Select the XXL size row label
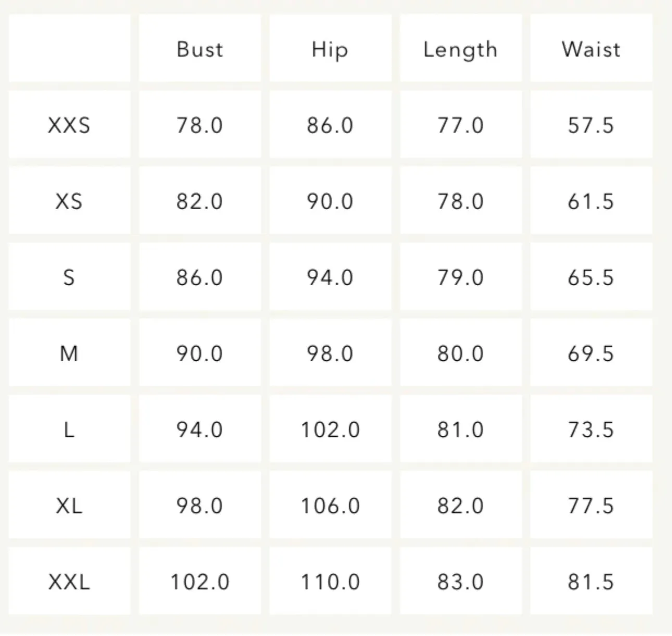The image size is (672, 636). tap(69, 582)
